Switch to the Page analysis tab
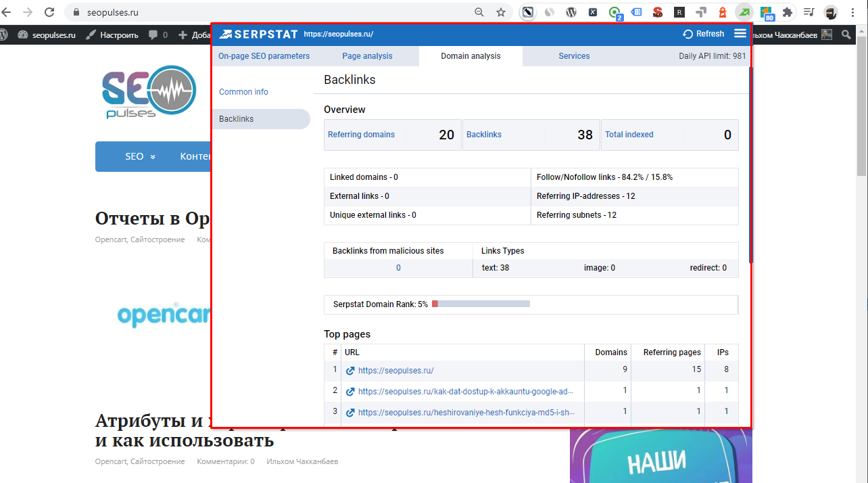This screenshot has width=868, height=483. 367,56
